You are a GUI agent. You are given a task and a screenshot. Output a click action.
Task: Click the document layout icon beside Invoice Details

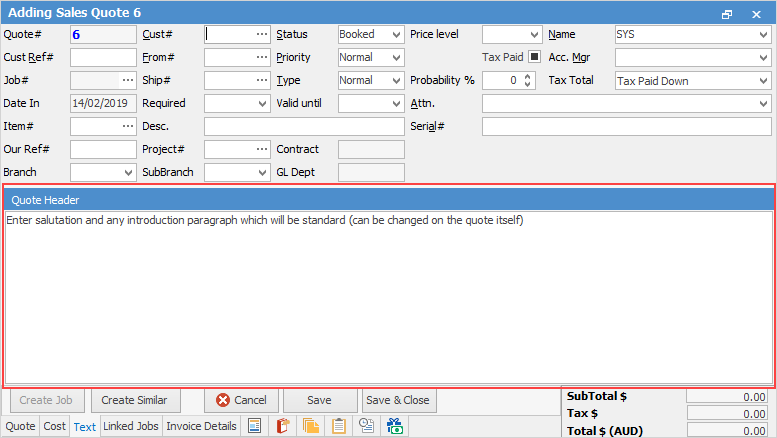pyautogui.click(x=254, y=426)
